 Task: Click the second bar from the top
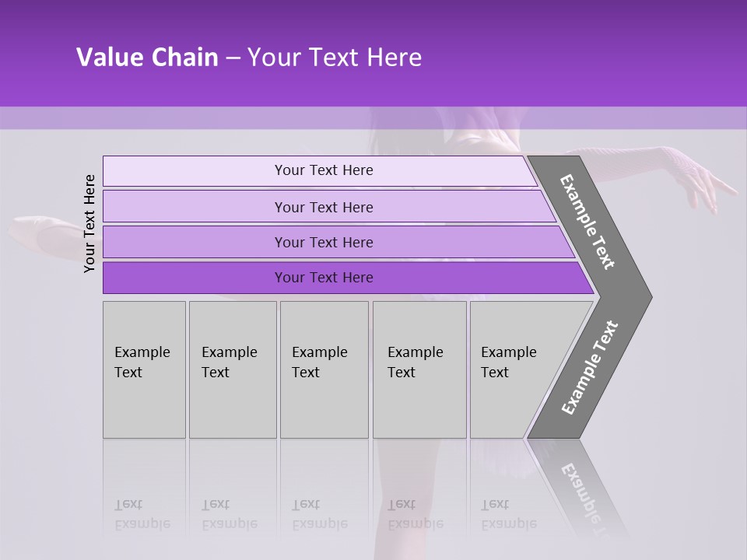(x=329, y=207)
